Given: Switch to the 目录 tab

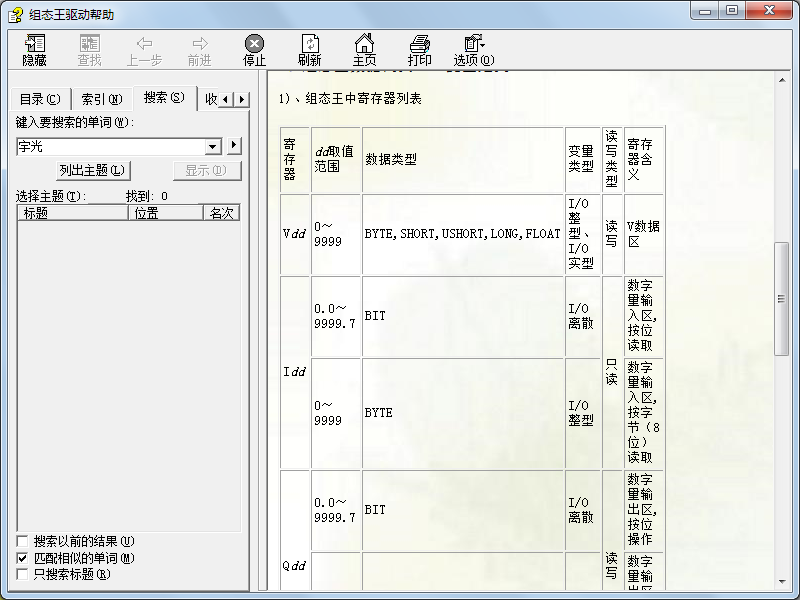Looking at the screenshot, I should 40,99.
